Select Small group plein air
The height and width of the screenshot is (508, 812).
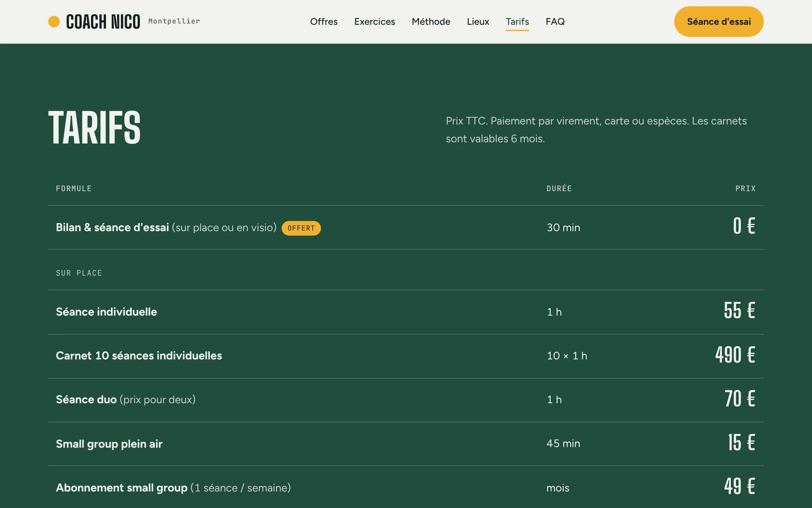click(x=109, y=444)
